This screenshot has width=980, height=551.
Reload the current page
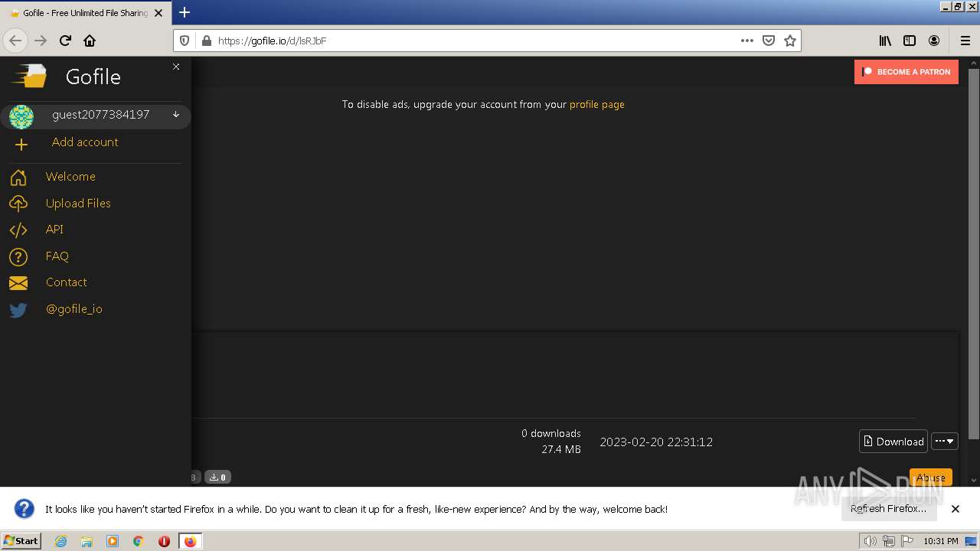(65, 41)
